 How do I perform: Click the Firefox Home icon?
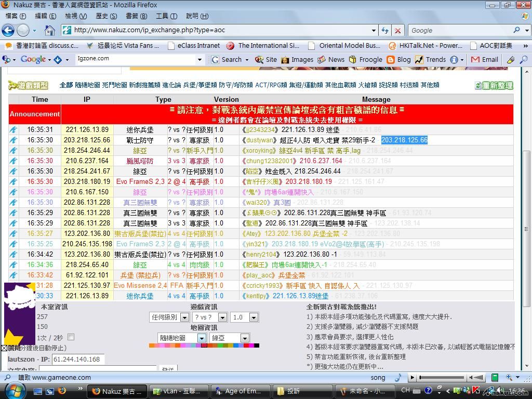(50, 30)
